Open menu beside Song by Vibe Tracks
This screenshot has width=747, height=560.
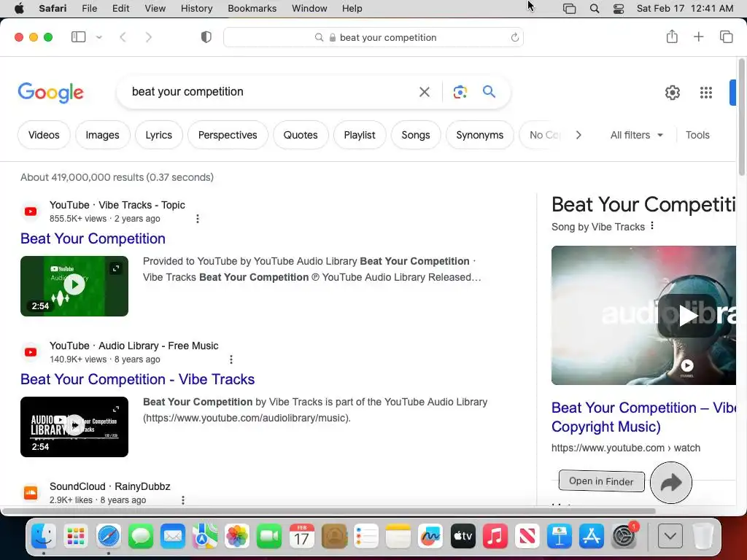[x=652, y=226]
